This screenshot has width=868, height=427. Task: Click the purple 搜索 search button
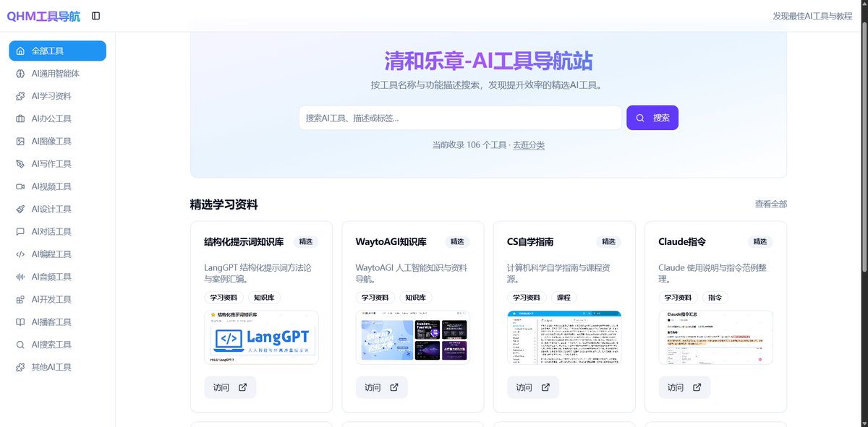tap(652, 117)
